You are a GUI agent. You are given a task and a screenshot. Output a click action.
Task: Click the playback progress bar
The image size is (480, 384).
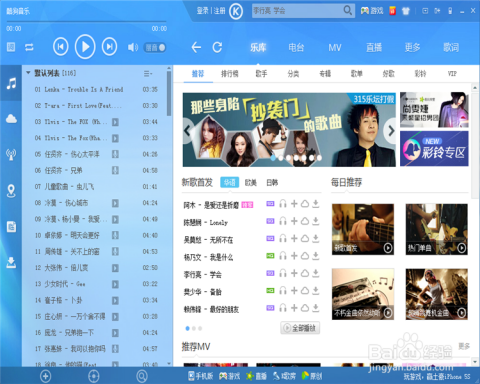[x=86, y=22]
